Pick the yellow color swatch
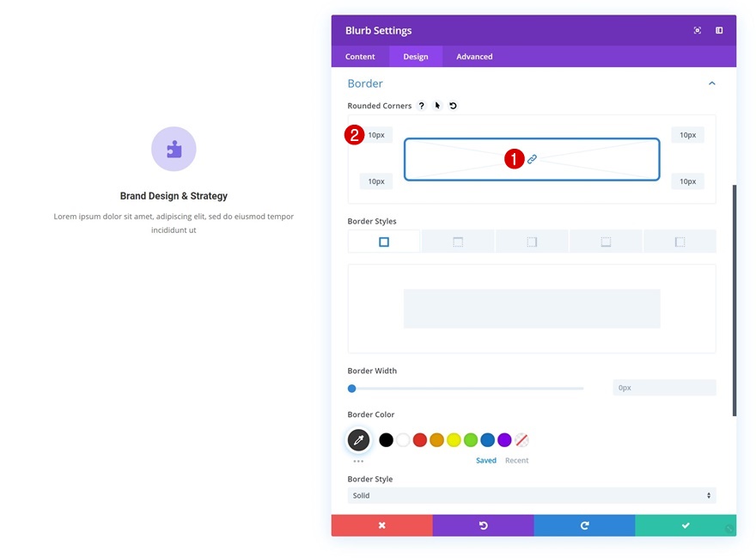 (x=454, y=439)
